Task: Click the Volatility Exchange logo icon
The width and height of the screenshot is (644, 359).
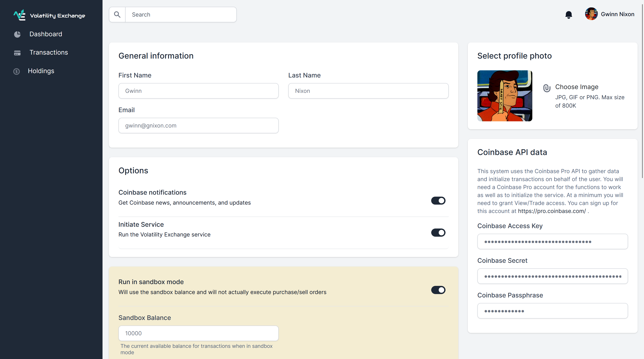Action: point(19,15)
